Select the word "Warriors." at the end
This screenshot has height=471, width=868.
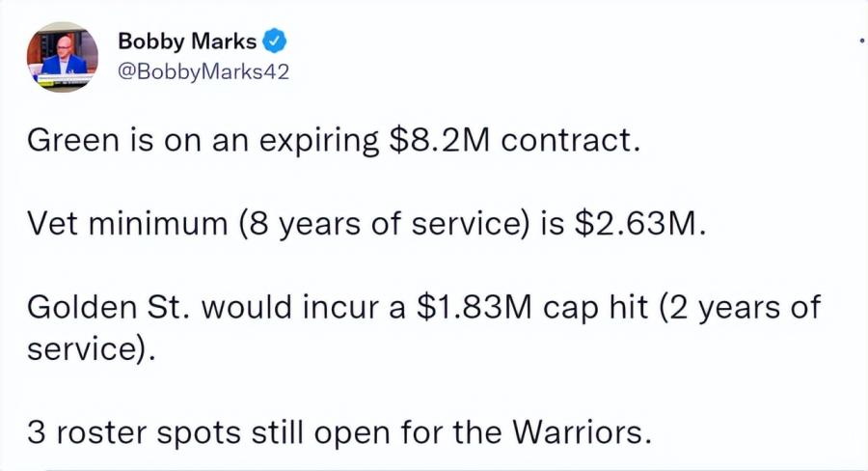click(x=582, y=432)
